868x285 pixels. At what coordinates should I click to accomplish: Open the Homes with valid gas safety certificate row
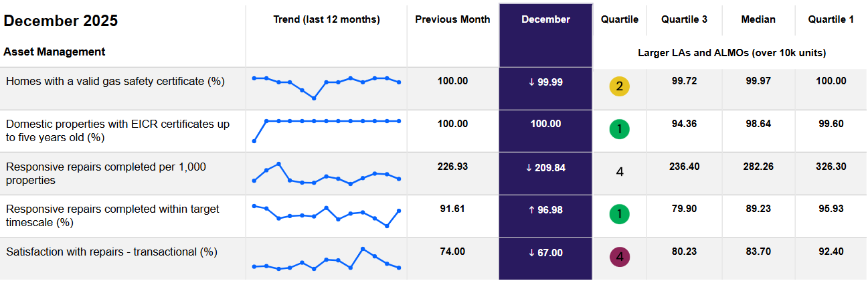tap(115, 82)
